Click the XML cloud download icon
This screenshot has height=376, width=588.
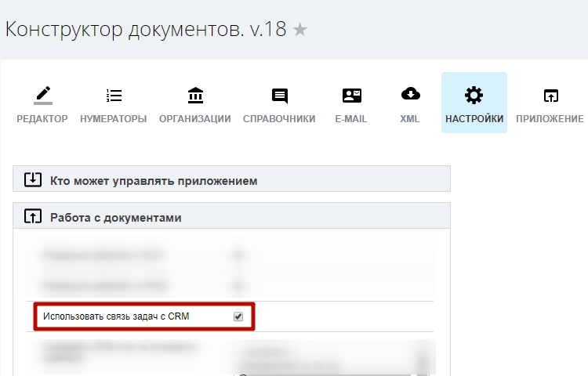click(410, 95)
